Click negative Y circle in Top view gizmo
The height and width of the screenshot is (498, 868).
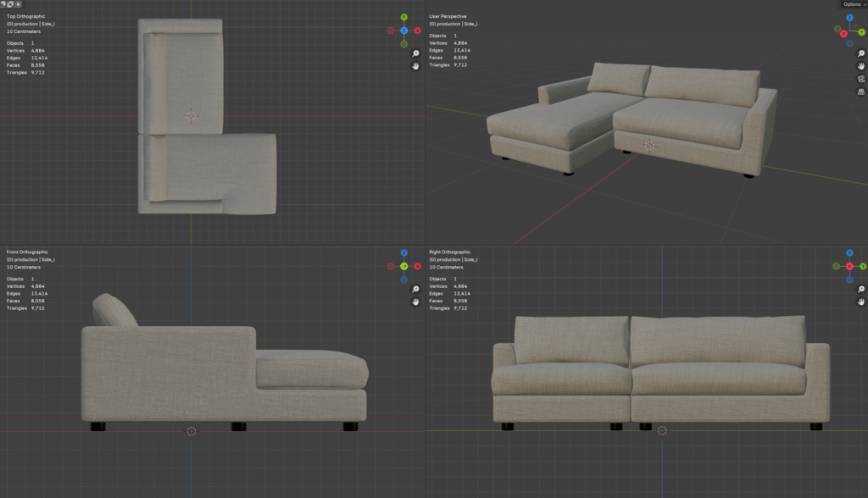[x=404, y=44]
